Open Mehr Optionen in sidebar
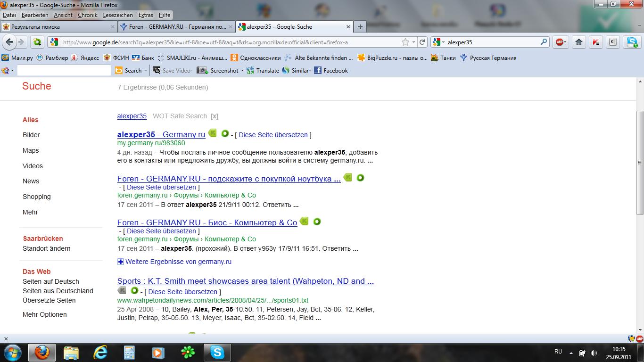Screen dimensions: 644x362 point(45,314)
